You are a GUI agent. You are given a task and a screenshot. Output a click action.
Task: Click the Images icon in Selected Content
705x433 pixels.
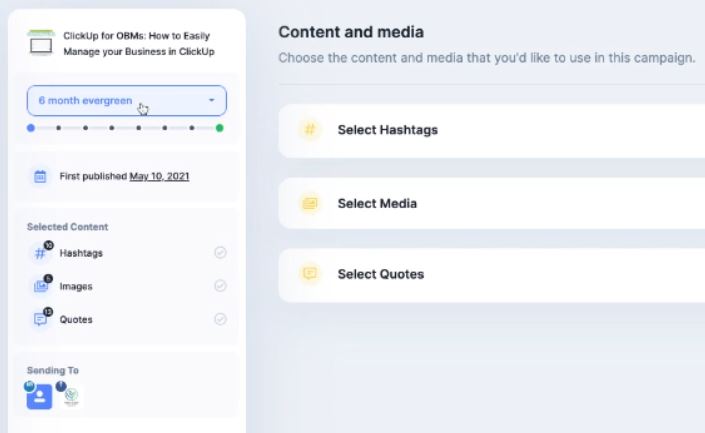[x=41, y=286]
